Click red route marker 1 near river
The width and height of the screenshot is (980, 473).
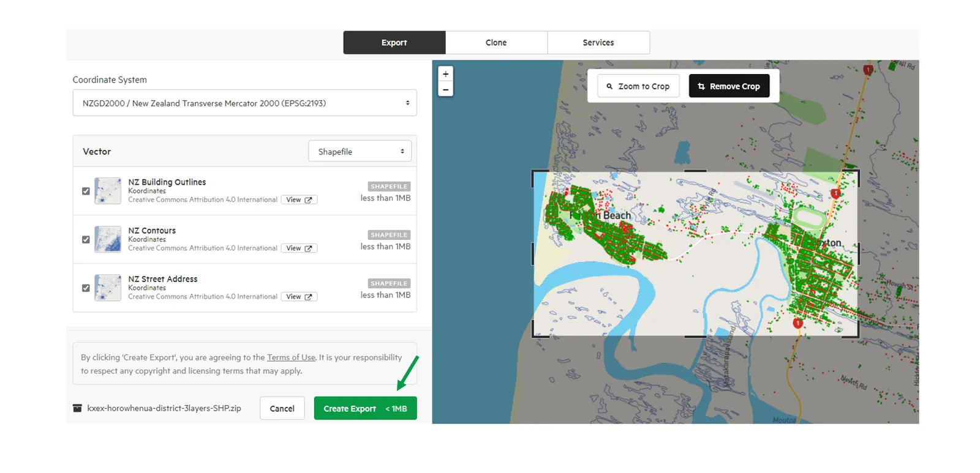(x=797, y=322)
